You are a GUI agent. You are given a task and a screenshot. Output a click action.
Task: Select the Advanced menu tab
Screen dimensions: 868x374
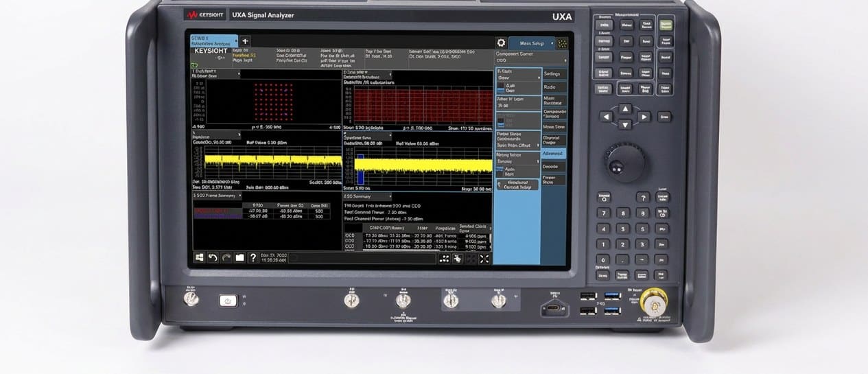tap(554, 154)
